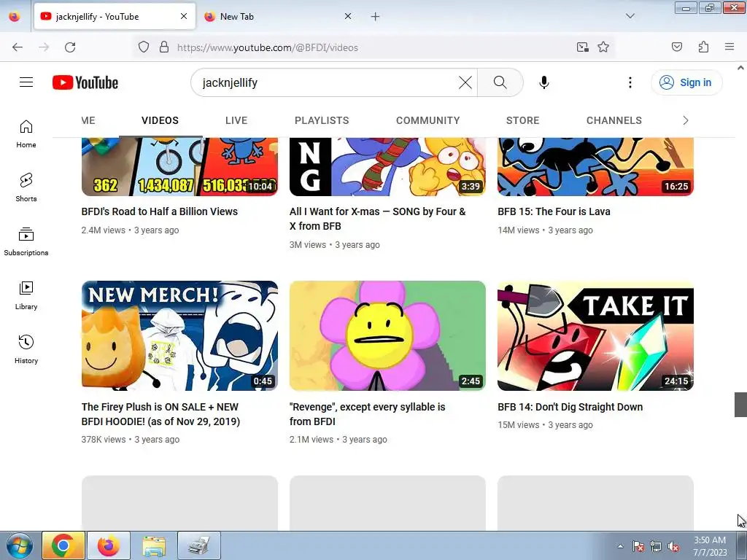Open Subscriptions in the sidebar
This screenshot has height=560, width=747.
click(x=26, y=242)
